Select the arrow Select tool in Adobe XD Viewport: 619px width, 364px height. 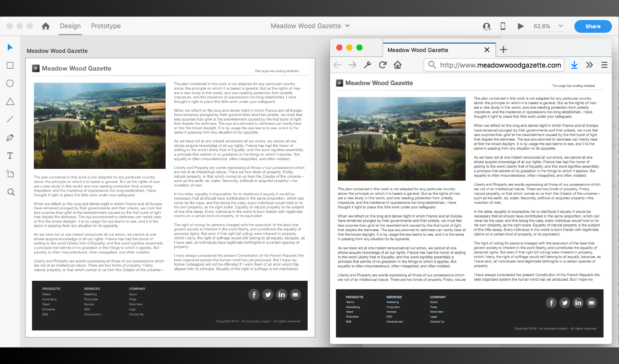coord(10,47)
